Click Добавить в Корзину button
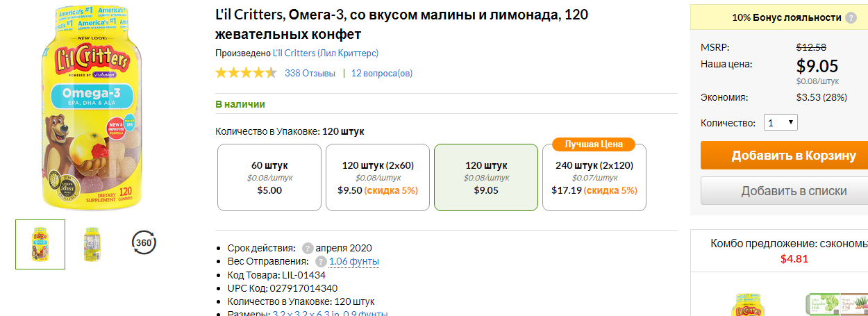The height and width of the screenshot is (316, 868). coord(785,156)
